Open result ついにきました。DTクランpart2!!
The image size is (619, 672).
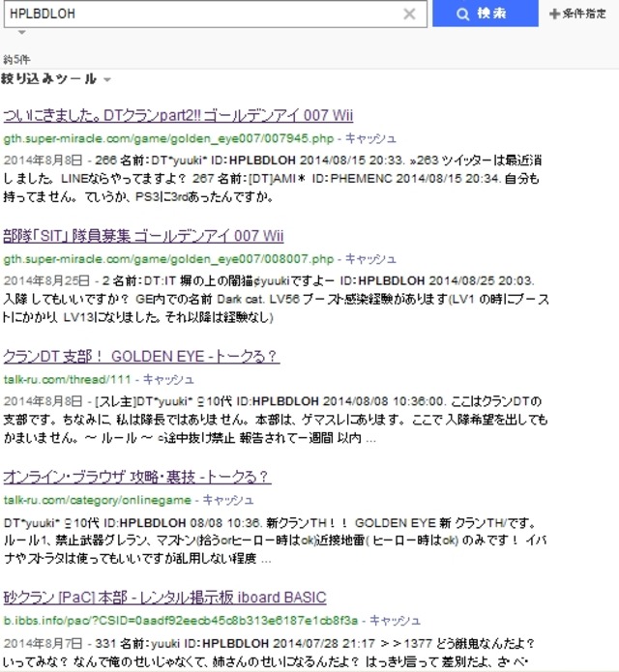pos(178,116)
